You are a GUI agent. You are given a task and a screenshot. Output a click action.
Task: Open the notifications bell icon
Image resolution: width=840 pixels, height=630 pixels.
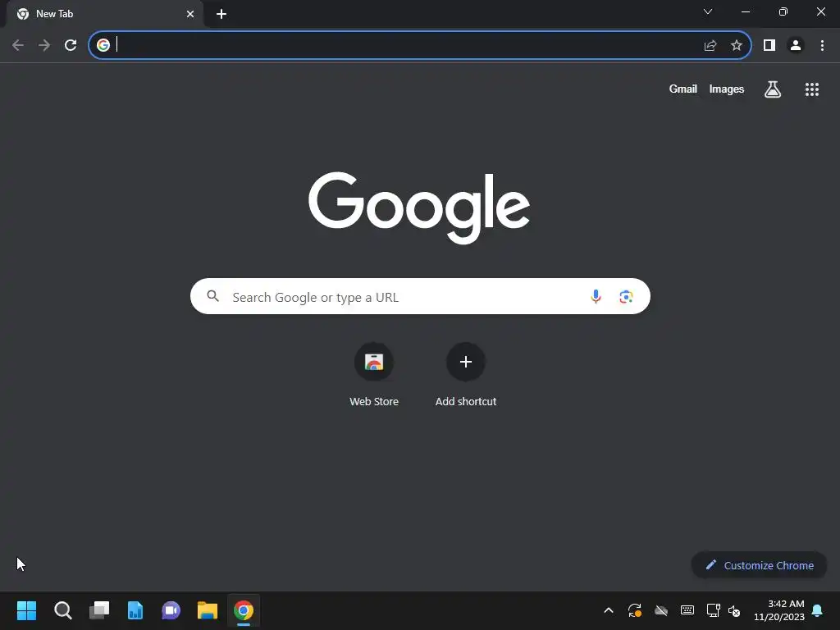point(818,610)
